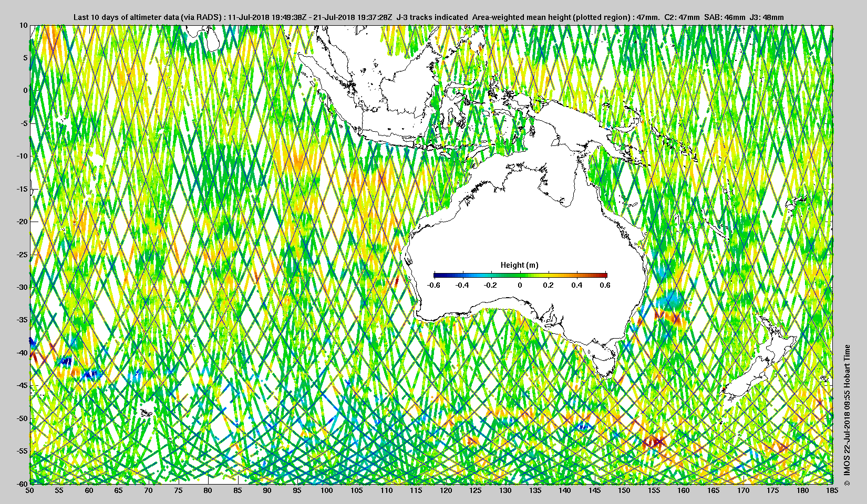The height and width of the screenshot is (504, 867).
Task: Click "Last 10 days of altimeter data" title text
Action: pyautogui.click(x=126, y=17)
